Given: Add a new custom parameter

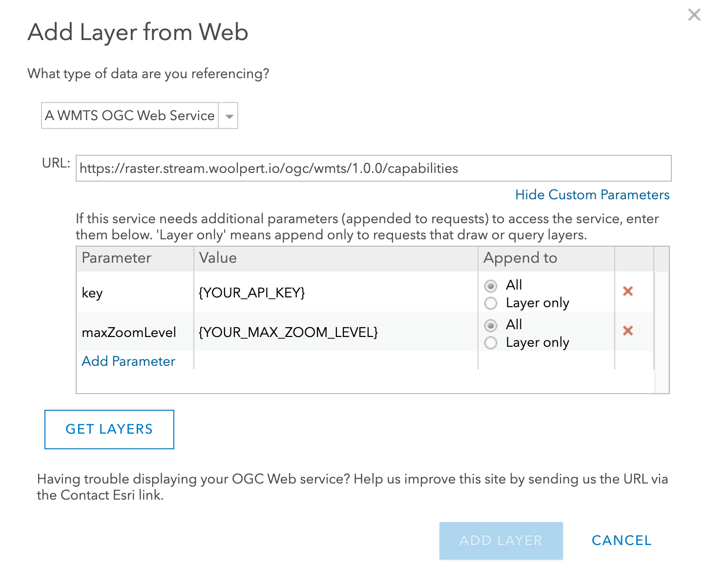Looking at the screenshot, I should (x=128, y=361).
